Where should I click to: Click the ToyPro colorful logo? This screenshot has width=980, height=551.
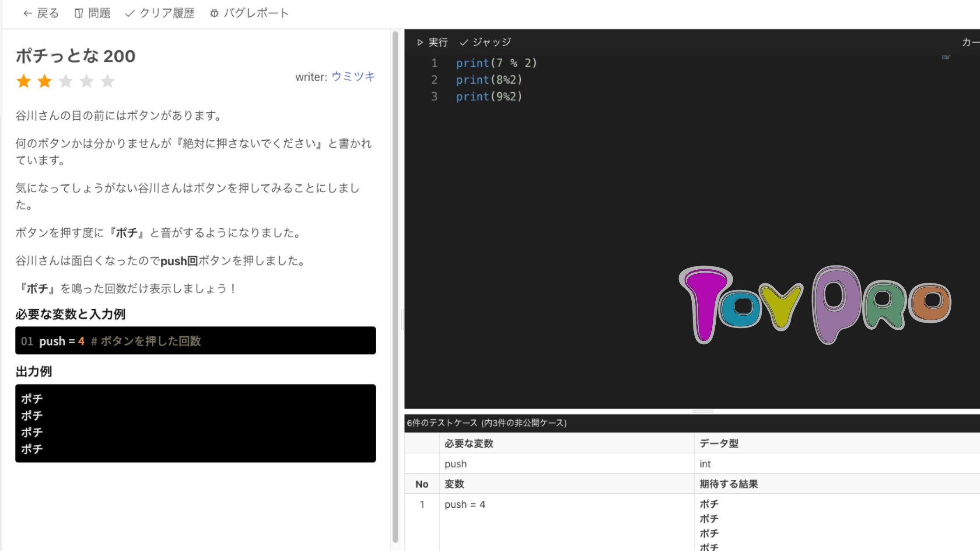(814, 304)
